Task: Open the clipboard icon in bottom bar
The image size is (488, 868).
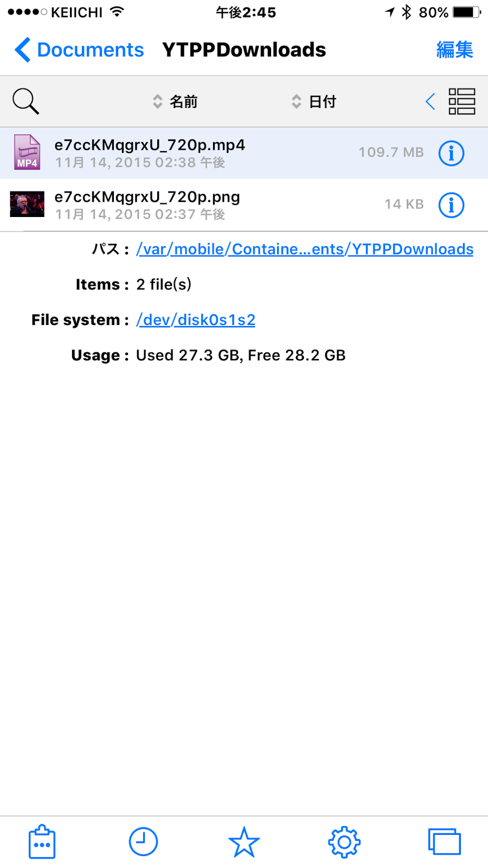Action: point(42,842)
